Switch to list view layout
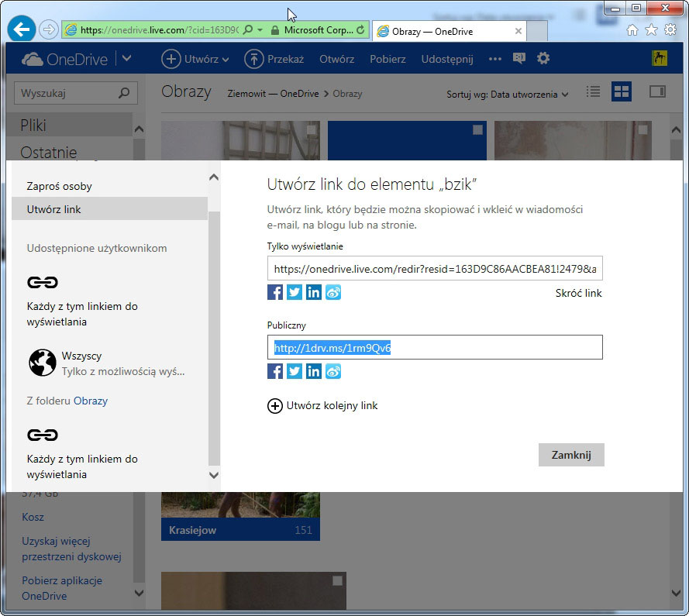This screenshot has width=689, height=616. click(593, 92)
